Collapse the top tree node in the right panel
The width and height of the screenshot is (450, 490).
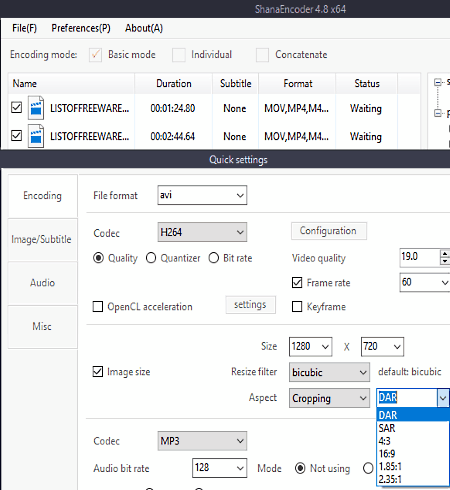point(438,82)
